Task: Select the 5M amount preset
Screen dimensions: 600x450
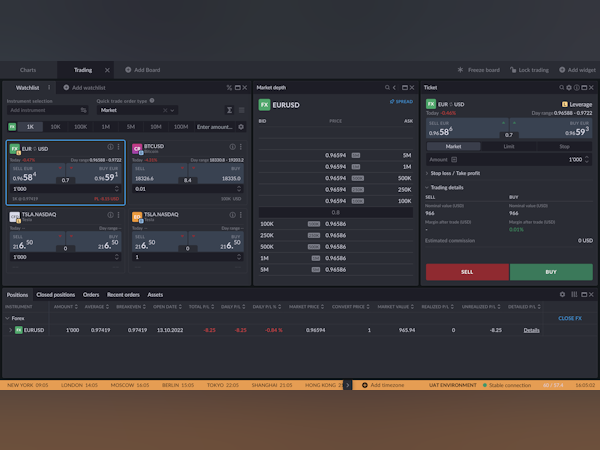Action: [x=131, y=127]
